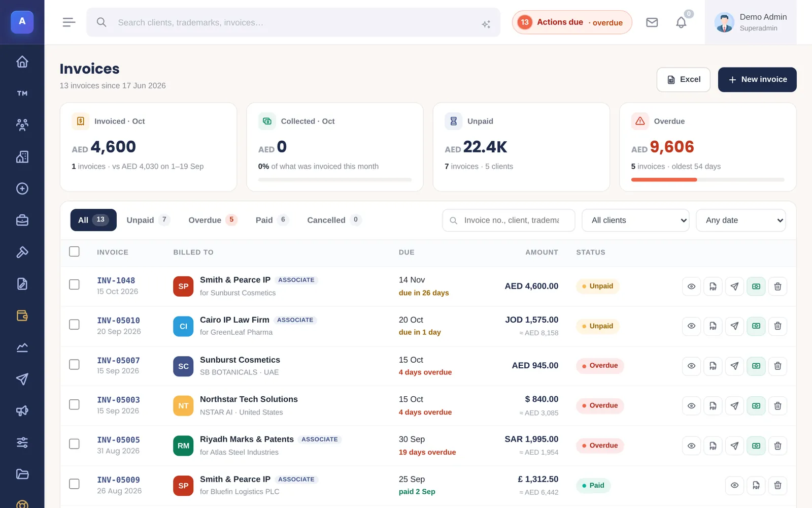
Task: Focus the global search clients field
Action: (x=293, y=22)
